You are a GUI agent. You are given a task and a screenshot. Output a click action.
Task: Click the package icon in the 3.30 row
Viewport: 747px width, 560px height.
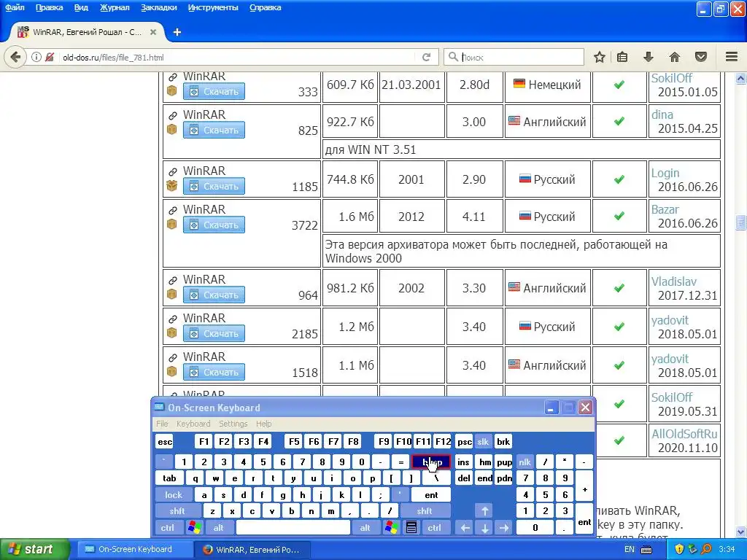coord(172,295)
